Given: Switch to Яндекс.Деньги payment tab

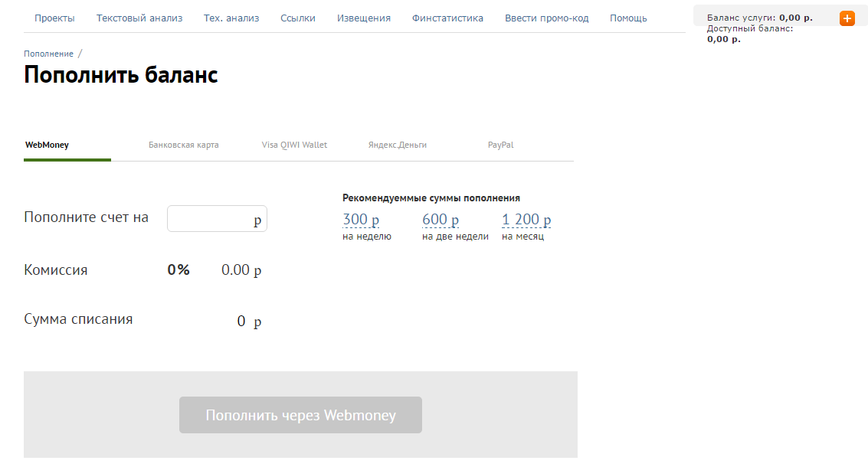Looking at the screenshot, I should [398, 145].
